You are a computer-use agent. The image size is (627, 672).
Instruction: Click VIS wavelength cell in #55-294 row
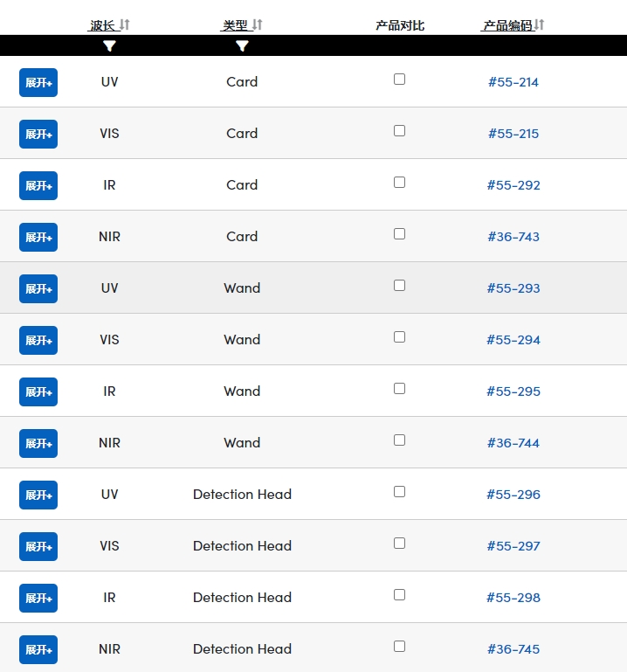(x=110, y=340)
